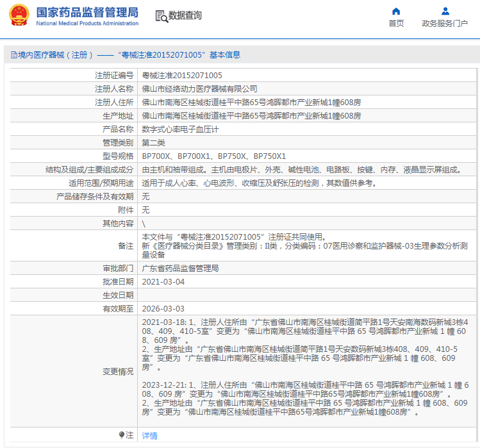The height and width of the screenshot is (448, 480).
Task: Go to homepage via house icon
Action: 396,12
